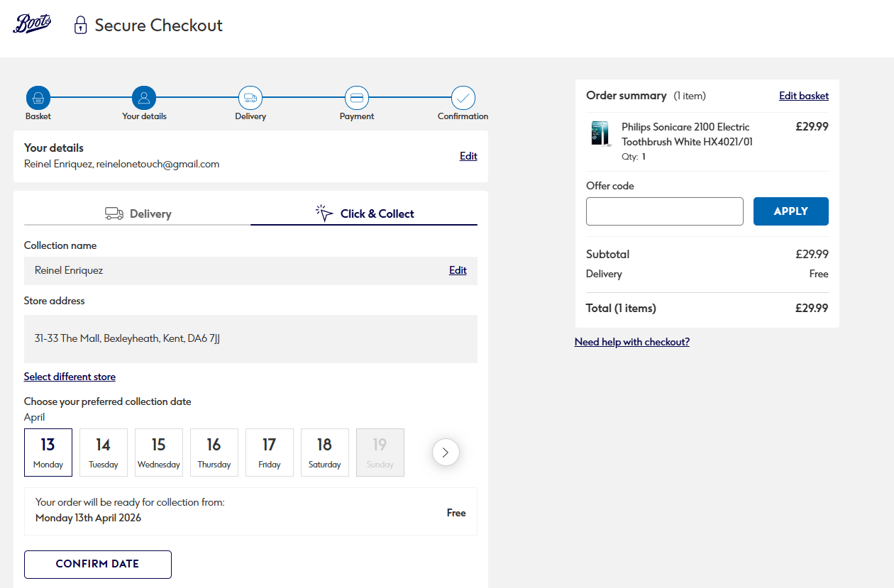Screen dimensions: 894x588
Task: Pick Friday 17 collection date
Action: pos(270,453)
